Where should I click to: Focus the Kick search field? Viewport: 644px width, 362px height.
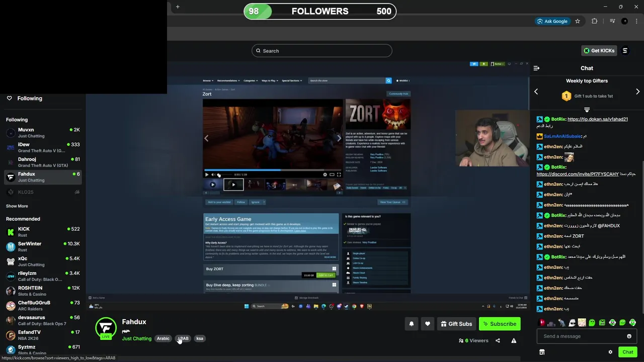pos(322,51)
